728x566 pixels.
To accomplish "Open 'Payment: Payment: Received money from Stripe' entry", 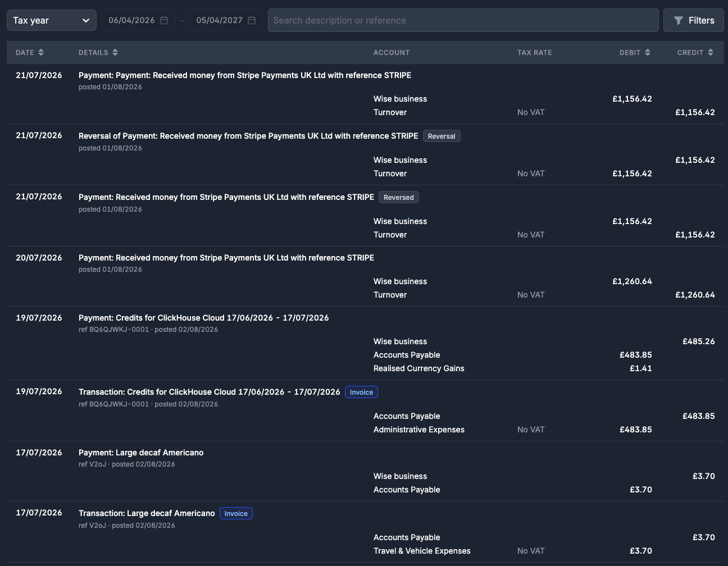I will (x=245, y=75).
